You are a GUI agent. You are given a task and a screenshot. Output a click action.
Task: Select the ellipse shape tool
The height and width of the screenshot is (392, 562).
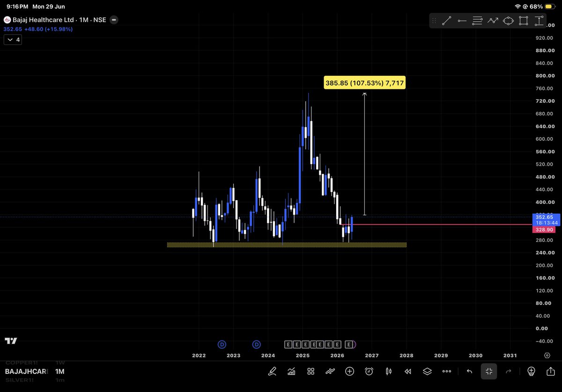508,21
